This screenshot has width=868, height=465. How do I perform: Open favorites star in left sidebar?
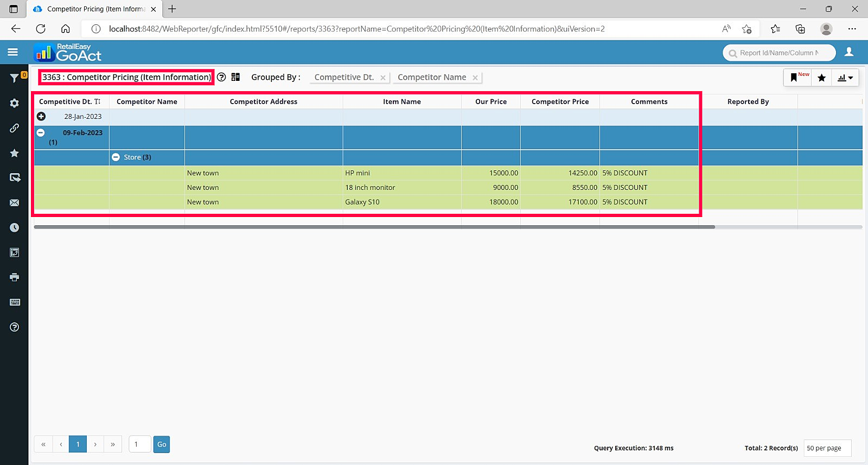(15, 153)
